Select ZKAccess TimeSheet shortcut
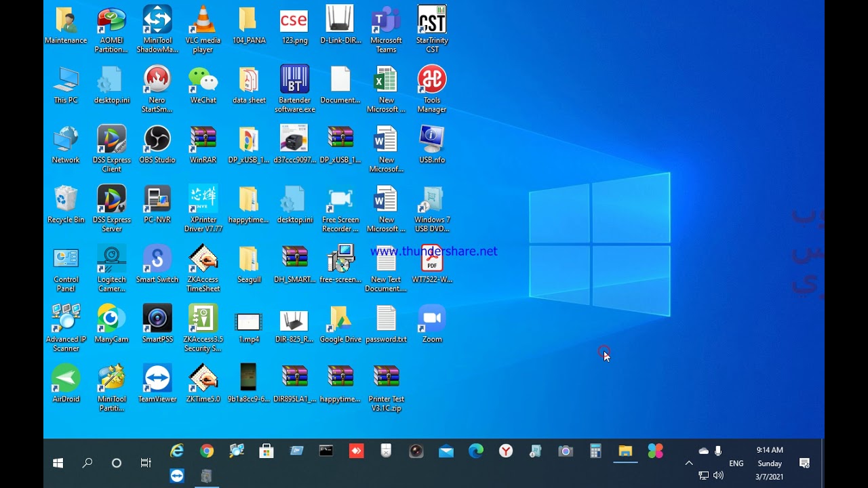 pyautogui.click(x=203, y=269)
